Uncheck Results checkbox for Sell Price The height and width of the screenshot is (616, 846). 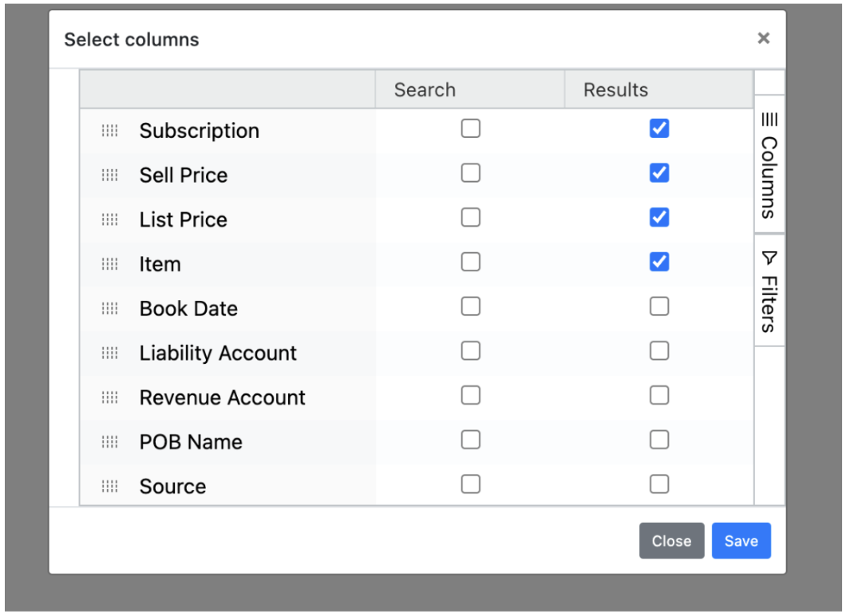[659, 173]
